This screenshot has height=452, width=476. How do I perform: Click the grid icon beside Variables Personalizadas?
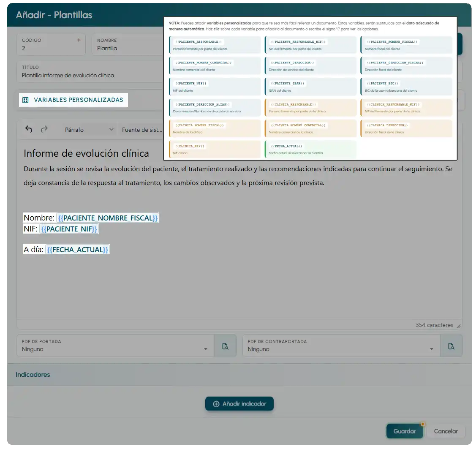(x=25, y=100)
